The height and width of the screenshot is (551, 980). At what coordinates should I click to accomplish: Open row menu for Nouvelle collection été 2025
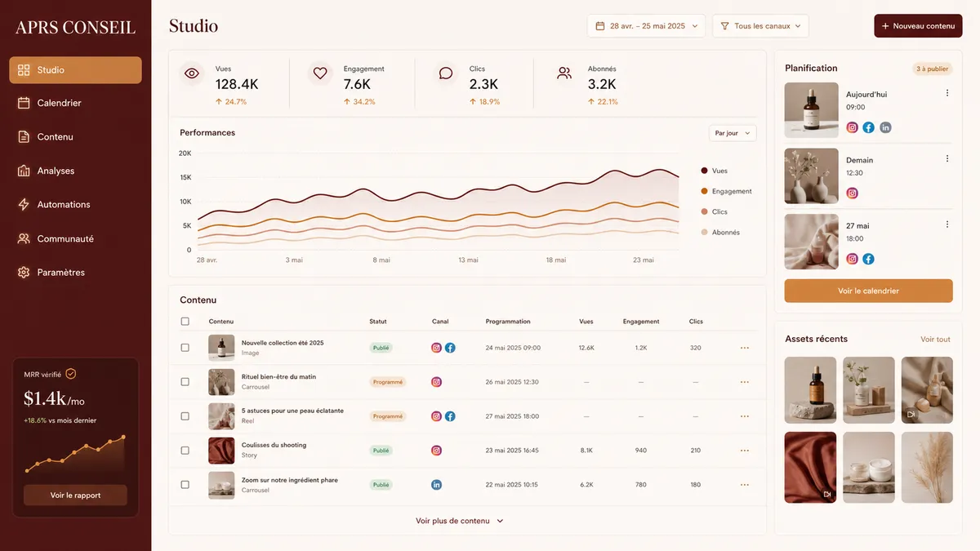pos(744,348)
